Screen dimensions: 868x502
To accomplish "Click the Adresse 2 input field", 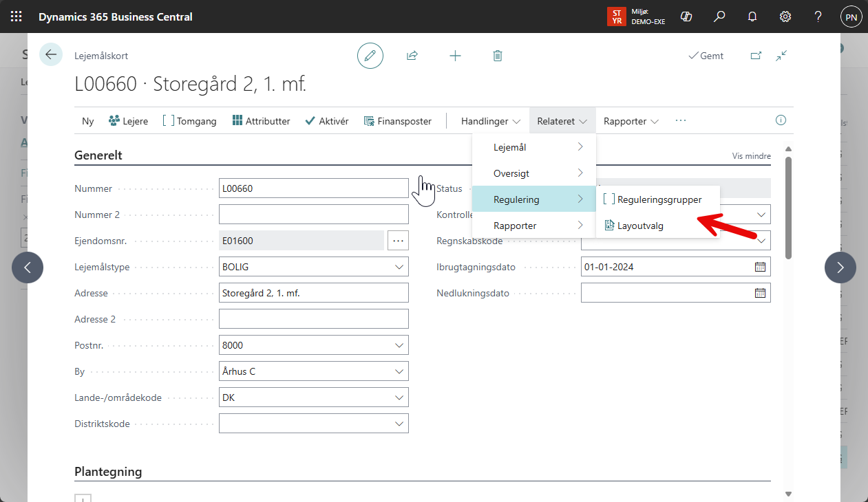I will (x=313, y=319).
